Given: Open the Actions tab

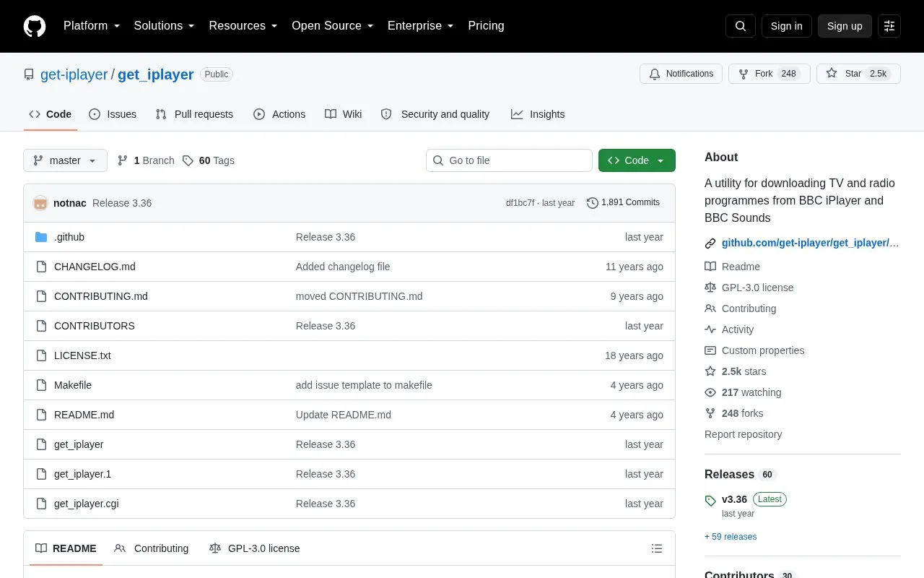Looking at the screenshot, I should pos(279,114).
